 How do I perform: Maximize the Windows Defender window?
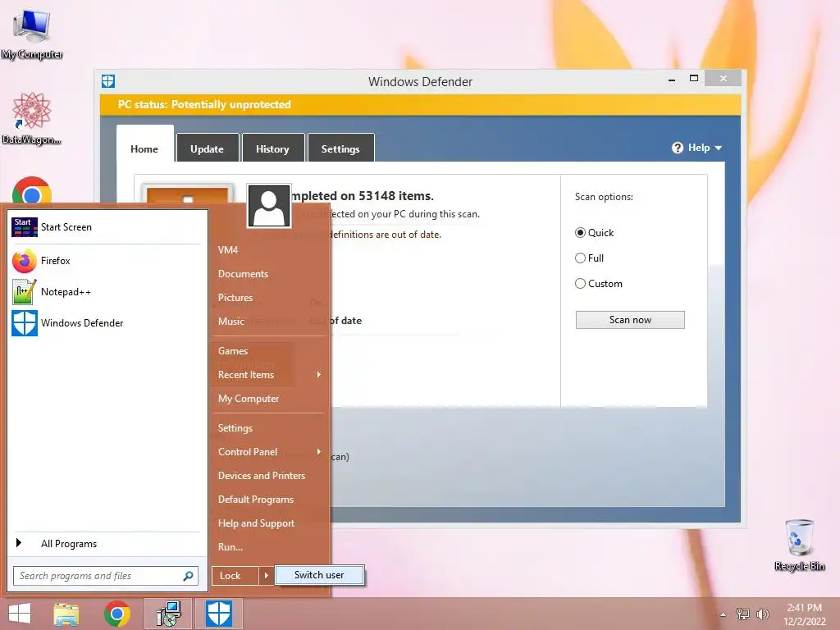[x=694, y=79]
